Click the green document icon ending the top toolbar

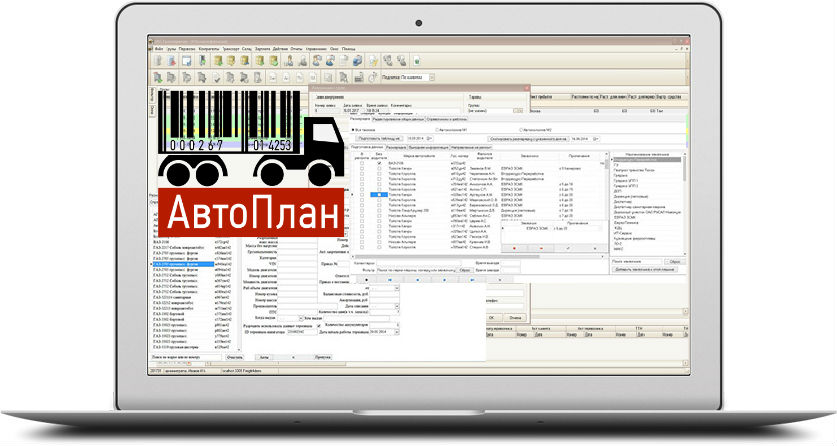pyautogui.click(x=416, y=60)
